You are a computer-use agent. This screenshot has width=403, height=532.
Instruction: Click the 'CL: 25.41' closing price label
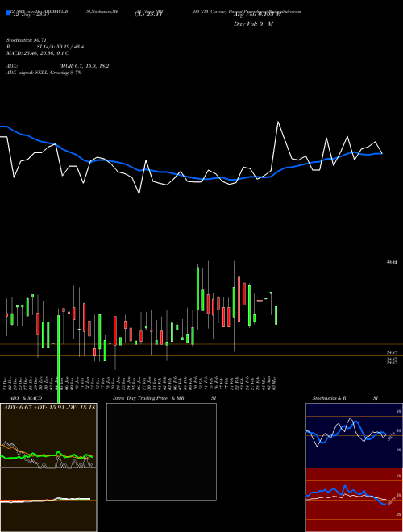click(148, 15)
